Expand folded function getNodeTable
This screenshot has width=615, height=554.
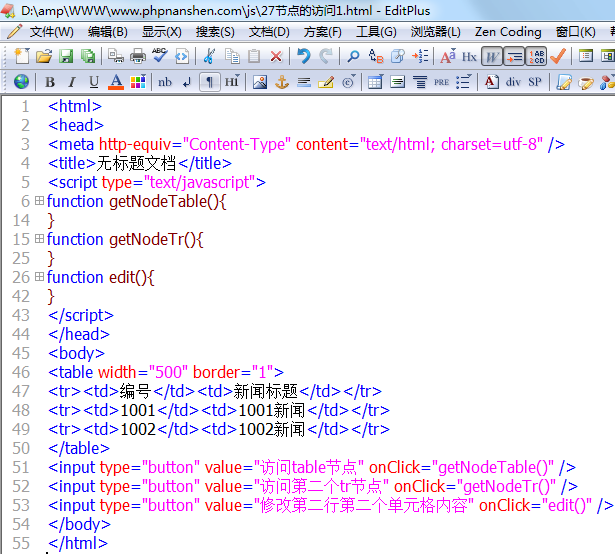coord(39,201)
